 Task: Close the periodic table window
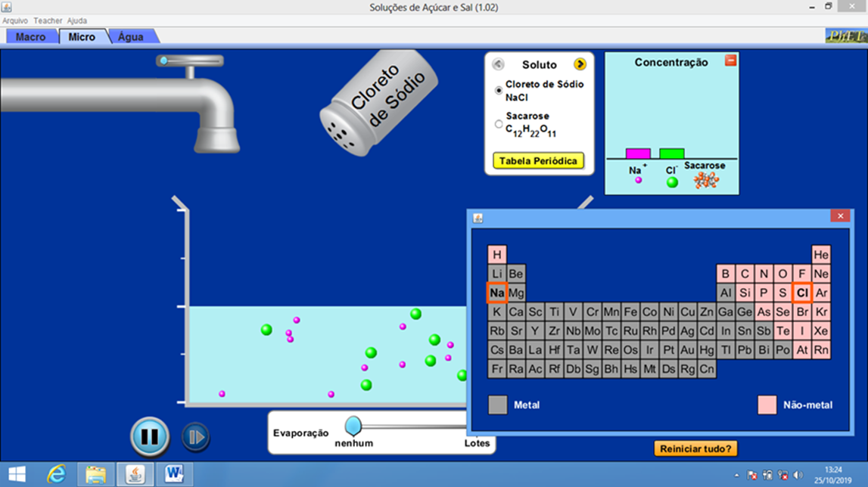point(840,216)
